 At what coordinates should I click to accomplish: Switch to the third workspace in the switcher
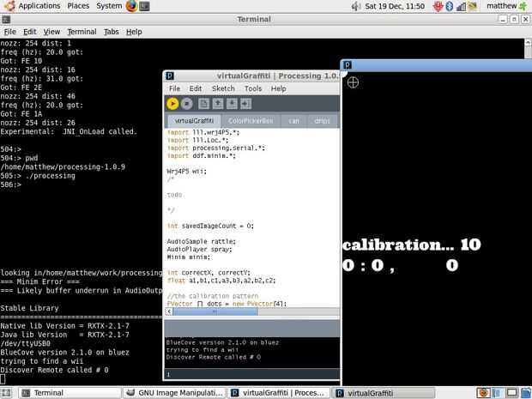point(511,393)
